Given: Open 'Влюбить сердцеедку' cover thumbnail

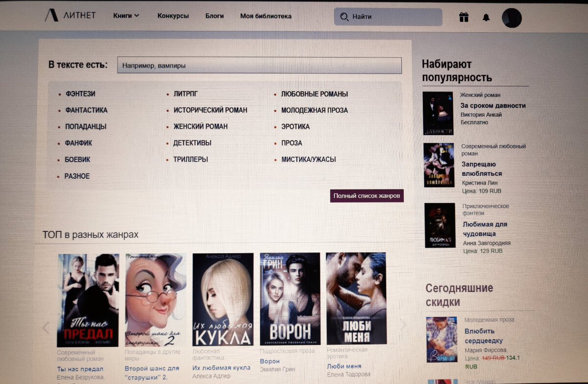Looking at the screenshot, I should [441, 339].
